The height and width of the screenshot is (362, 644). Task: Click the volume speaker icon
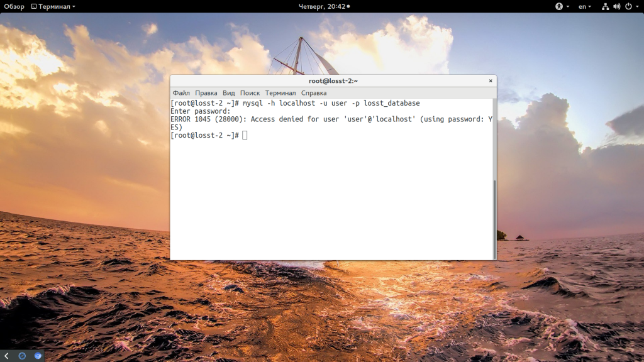[x=616, y=6]
